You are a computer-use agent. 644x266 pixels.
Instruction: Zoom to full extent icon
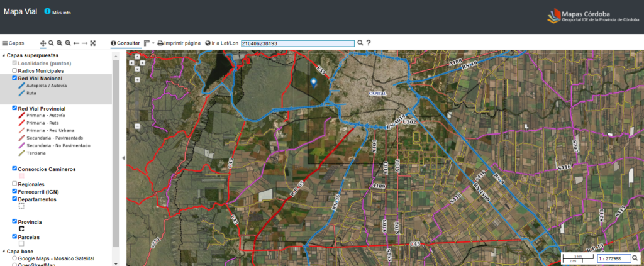coord(93,43)
